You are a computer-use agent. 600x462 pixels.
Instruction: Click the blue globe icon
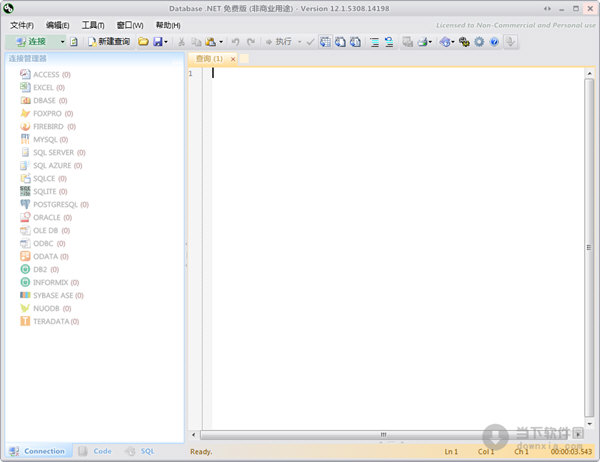coord(445,42)
